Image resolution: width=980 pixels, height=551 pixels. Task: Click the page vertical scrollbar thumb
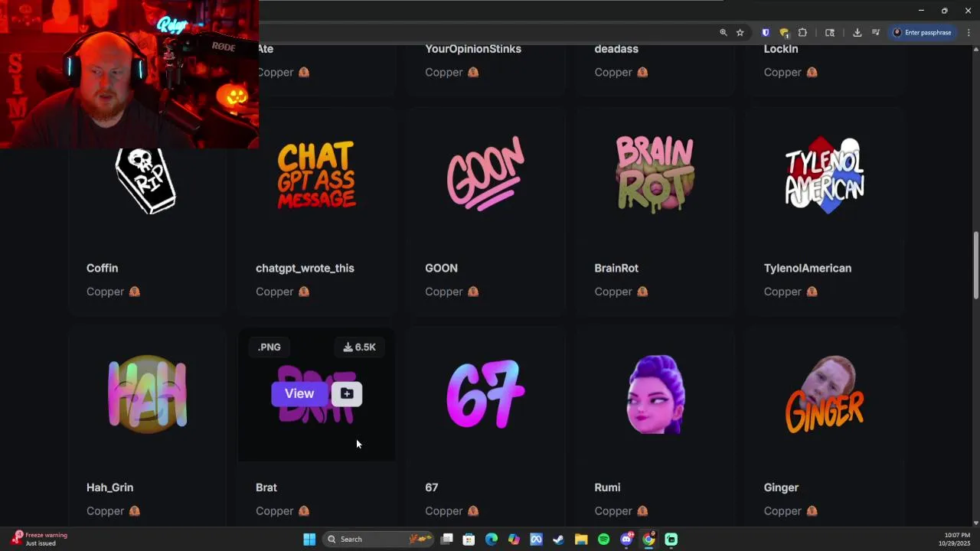pos(975,266)
